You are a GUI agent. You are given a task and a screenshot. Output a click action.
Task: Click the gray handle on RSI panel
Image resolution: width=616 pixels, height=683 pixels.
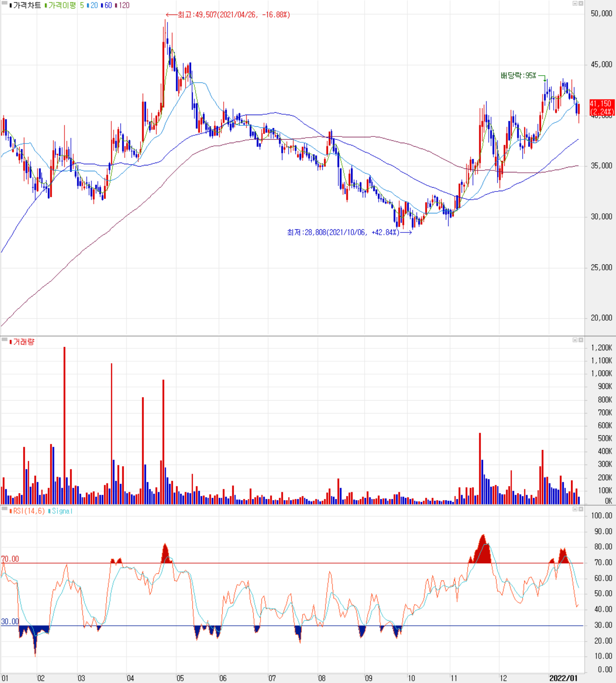[4, 508]
